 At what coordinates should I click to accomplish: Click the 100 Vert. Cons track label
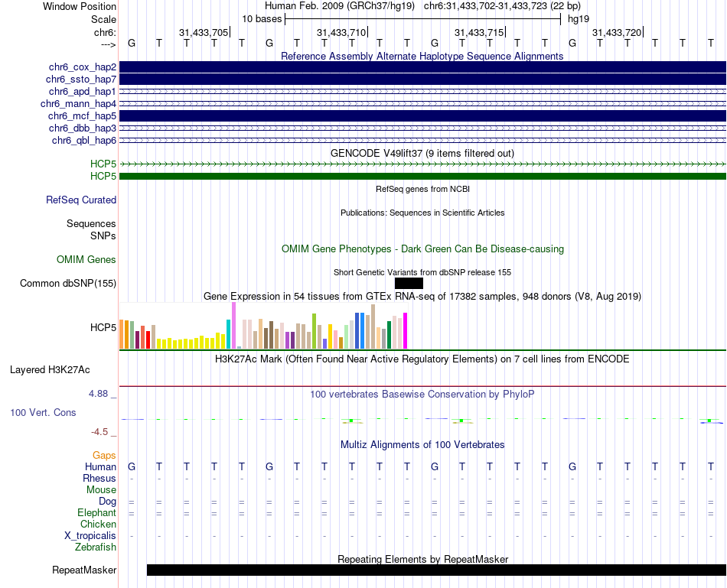(x=43, y=412)
